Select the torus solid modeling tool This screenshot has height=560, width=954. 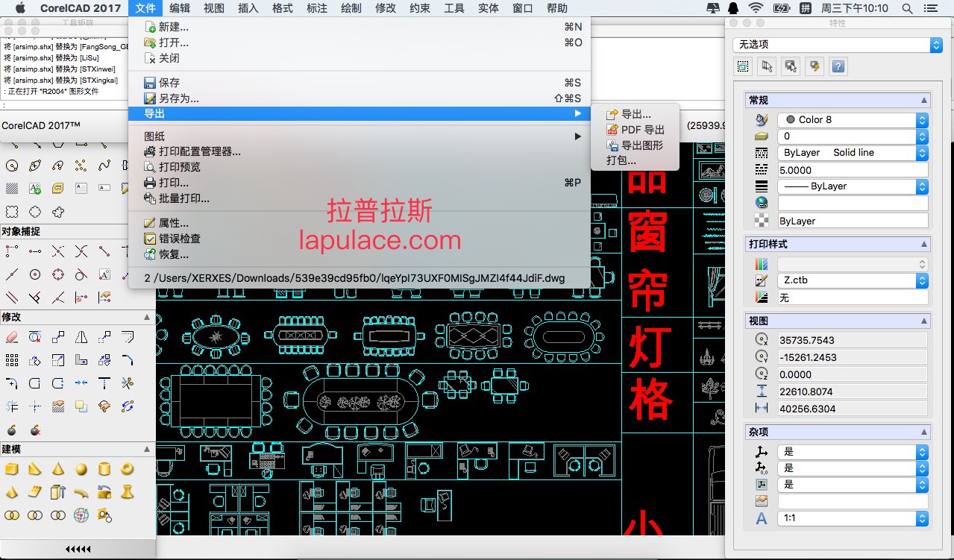click(x=128, y=469)
